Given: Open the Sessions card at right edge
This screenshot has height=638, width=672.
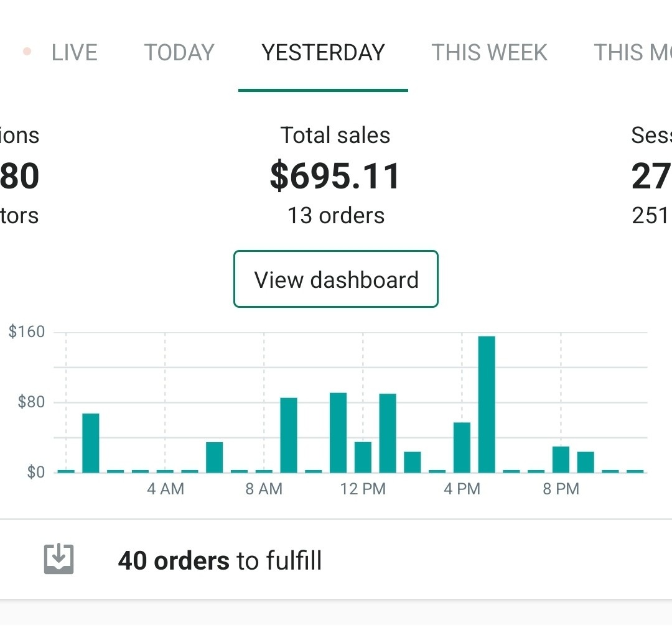Looking at the screenshot, I should pos(651,175).
